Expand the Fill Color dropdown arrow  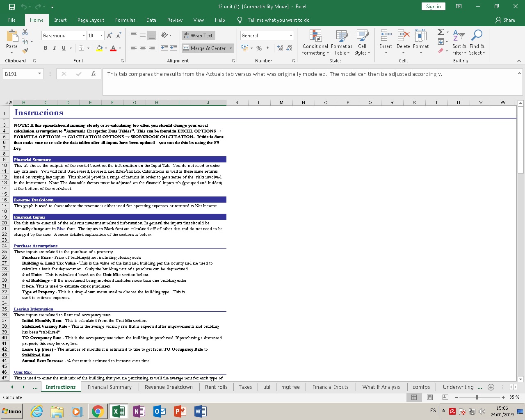106,48
